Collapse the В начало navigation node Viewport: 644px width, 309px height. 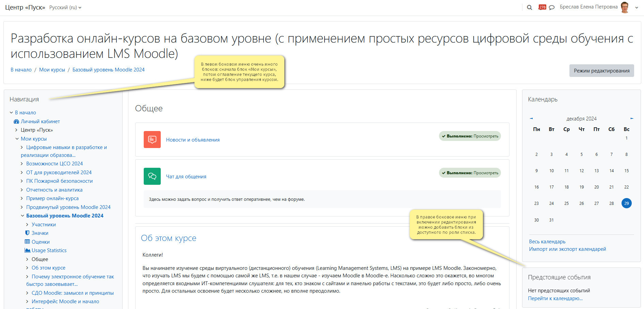coord(11,113)
